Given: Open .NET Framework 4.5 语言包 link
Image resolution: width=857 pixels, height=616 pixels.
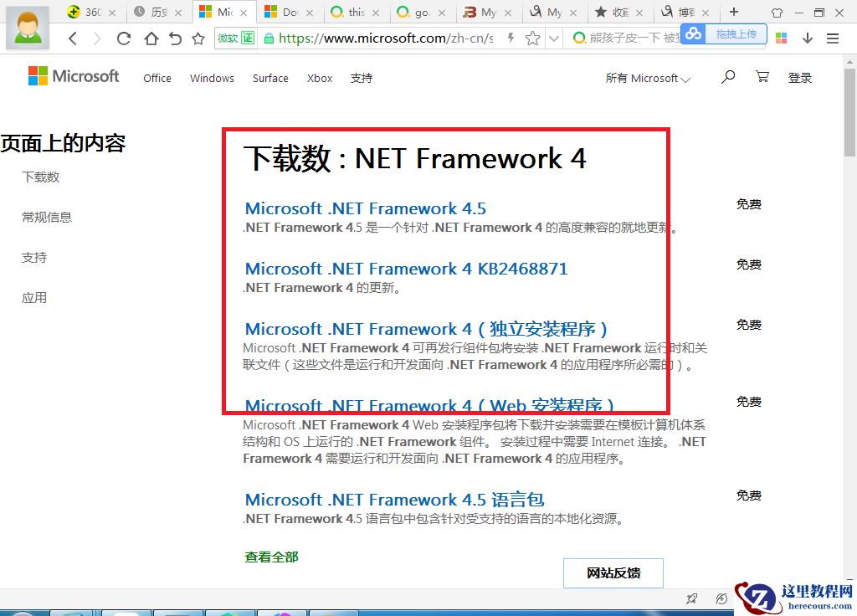Looking at the screenshot, I should 394,500.
